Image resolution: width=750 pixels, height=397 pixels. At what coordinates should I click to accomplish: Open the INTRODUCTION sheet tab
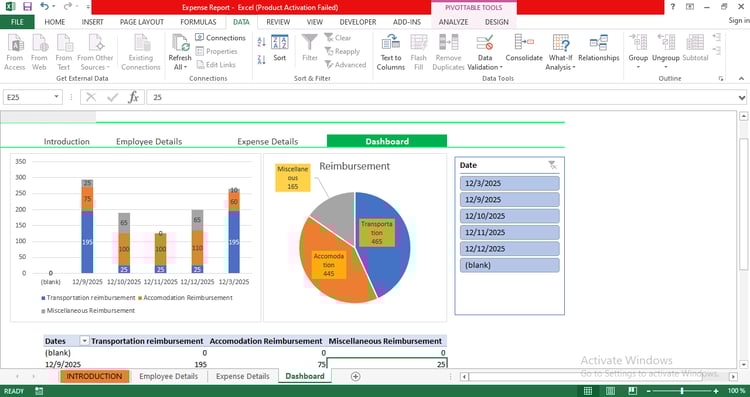coord(94,376)
